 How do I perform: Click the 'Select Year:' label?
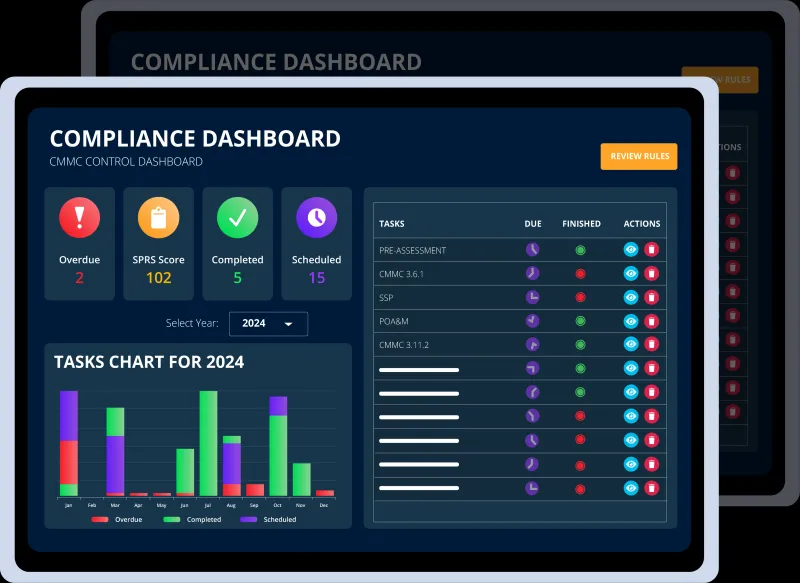pyautogui.click(x=192, y=323)
